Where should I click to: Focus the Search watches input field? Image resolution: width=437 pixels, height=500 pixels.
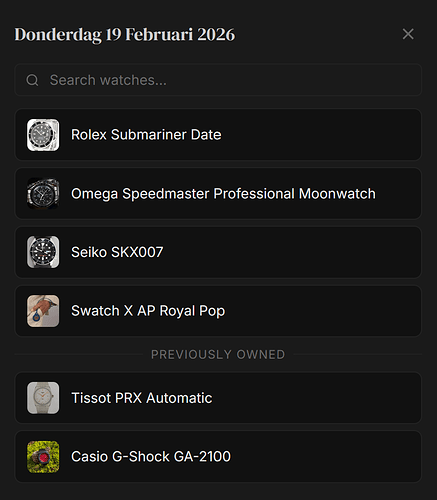[218, 80]
